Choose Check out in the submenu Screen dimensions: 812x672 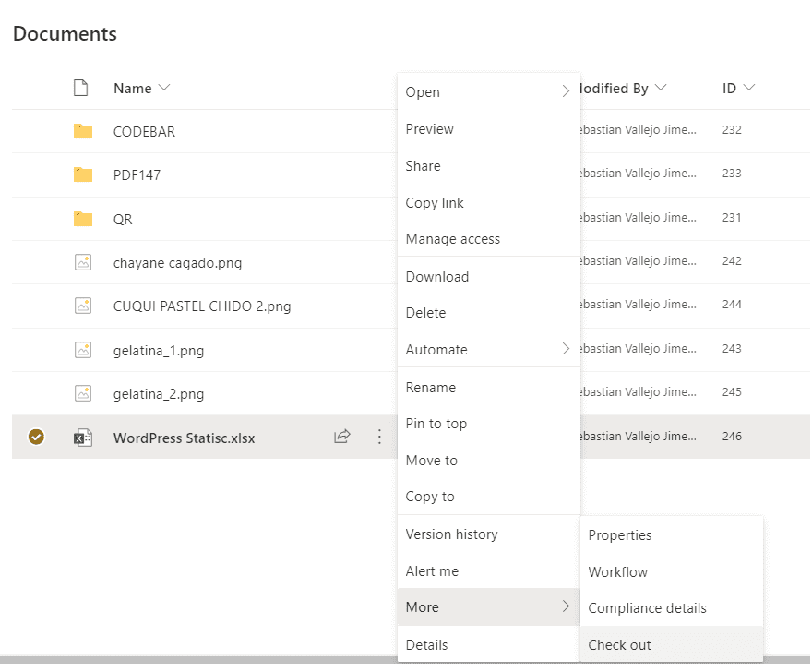(672, 644)
